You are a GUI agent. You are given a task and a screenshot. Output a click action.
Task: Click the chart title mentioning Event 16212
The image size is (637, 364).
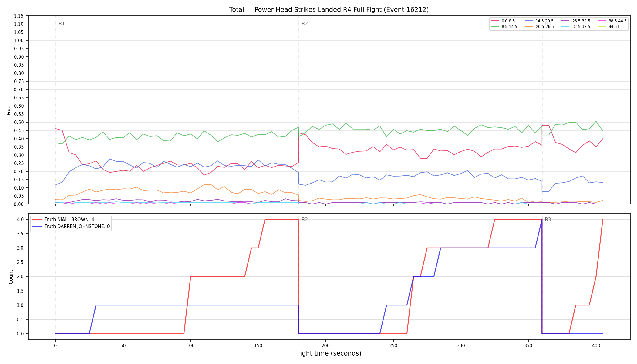point(329,10)
